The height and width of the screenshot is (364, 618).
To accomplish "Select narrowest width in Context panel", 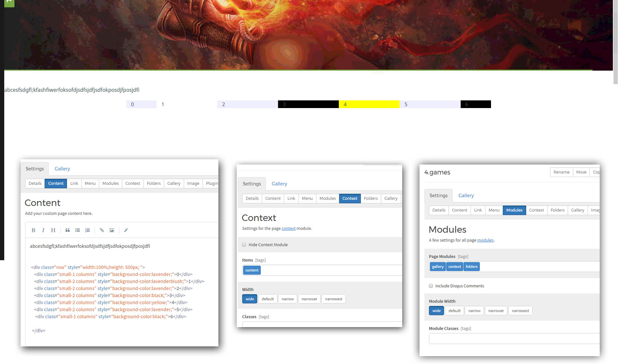I will click(334, 299).
